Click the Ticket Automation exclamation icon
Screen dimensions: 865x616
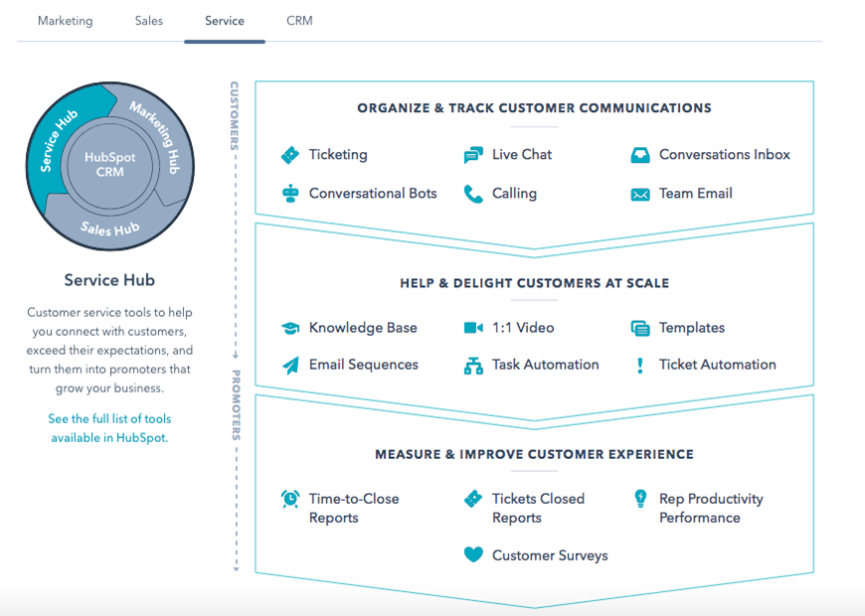point(640,365)
